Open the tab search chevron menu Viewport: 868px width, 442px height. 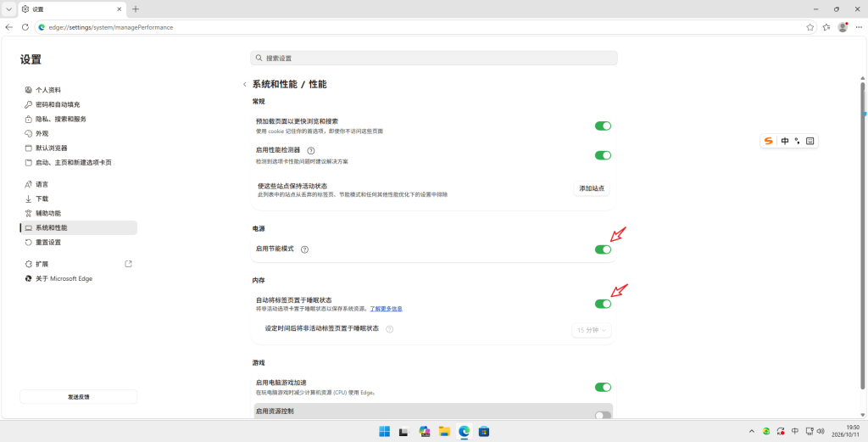(8, 8)
